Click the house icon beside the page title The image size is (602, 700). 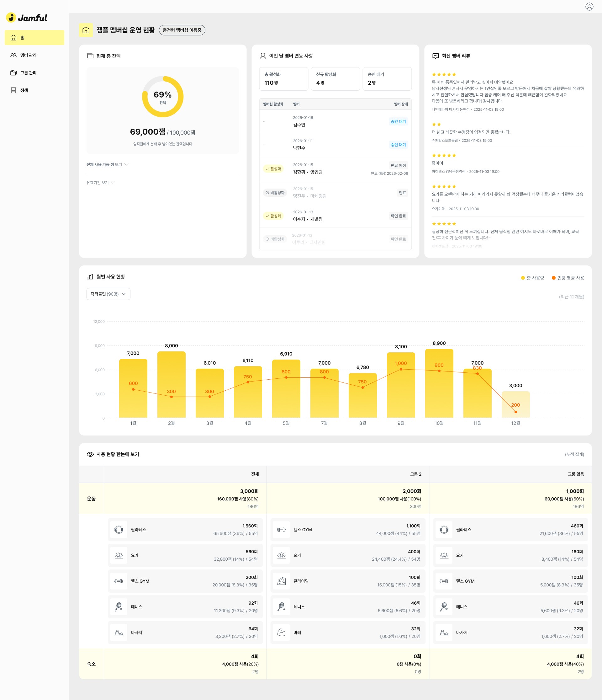[x=86, y=30]
